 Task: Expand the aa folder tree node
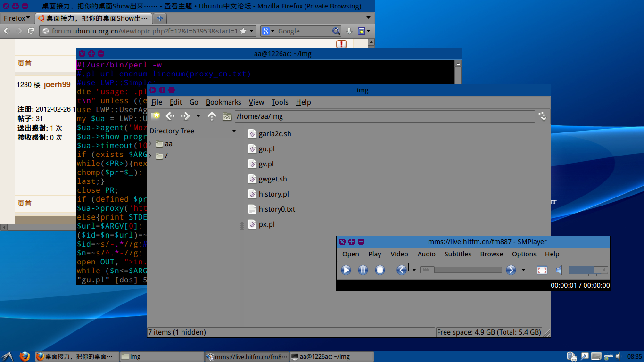pos(150,143)
